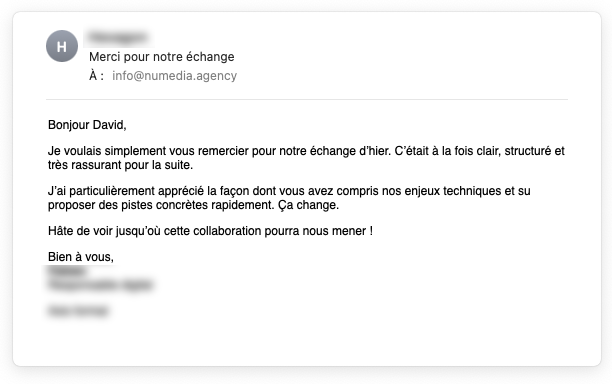
Task: Click the phrase C'était à la fois clair
Action: (447, 151)
